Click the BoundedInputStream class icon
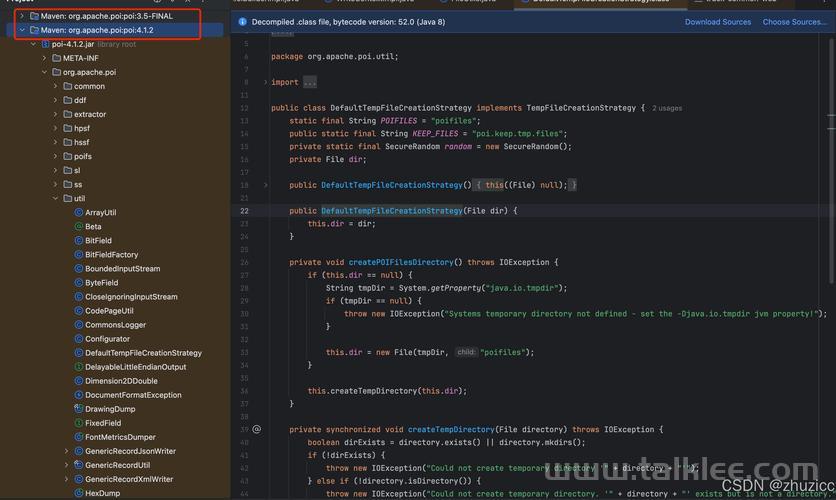Screen dimensions: 836x500 (x=78, y=269)
